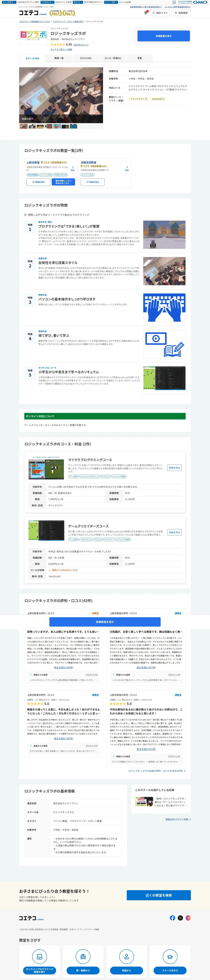Select the first thumbnail under main photo
Image resolution: width=210 pixels, height=980 pixels.
point(23,126)
